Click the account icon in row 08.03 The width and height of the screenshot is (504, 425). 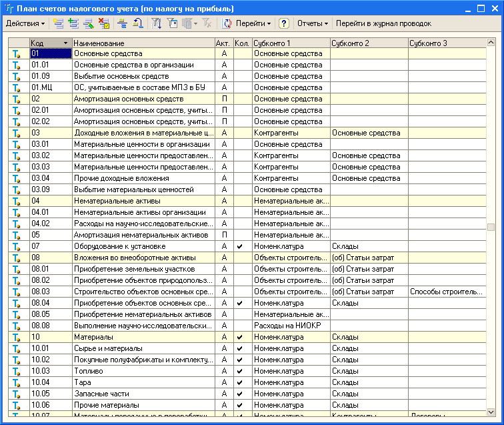[16, 292]
